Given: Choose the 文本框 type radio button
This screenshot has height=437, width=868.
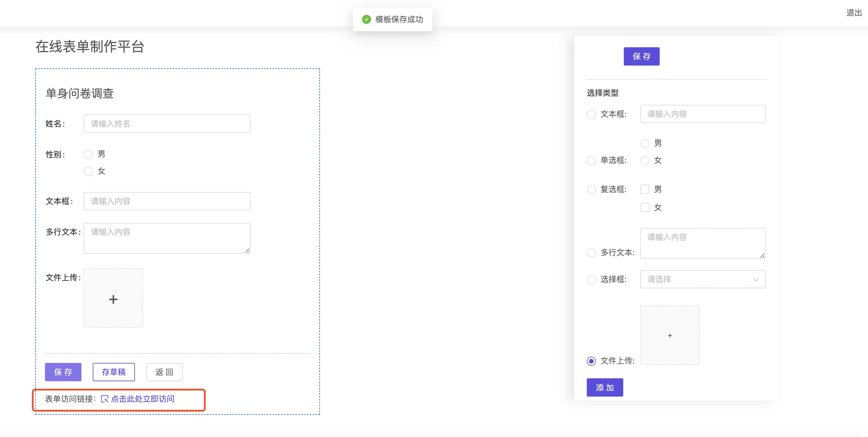Looking at the screenshot, I should (x=591, y=114).
